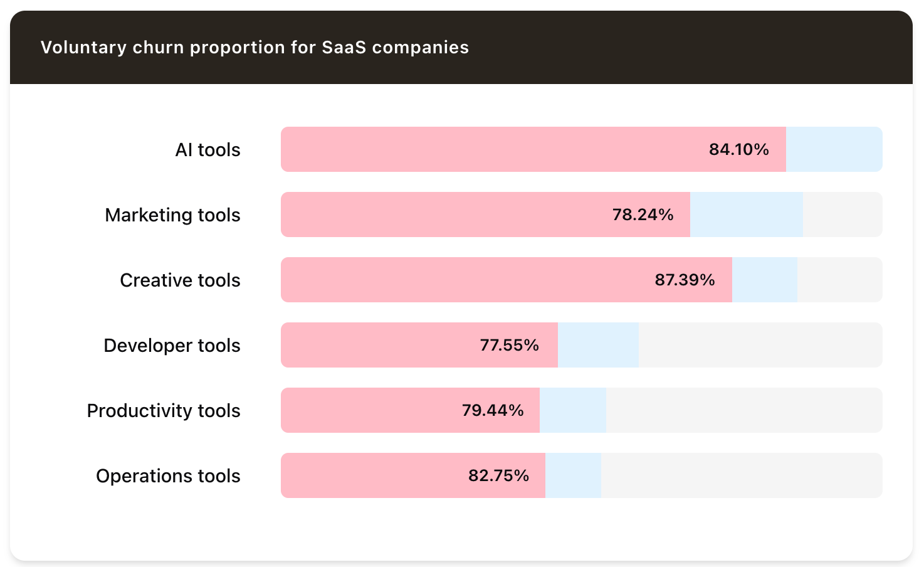The image size is (924, 567).
Task: Click the "Developer tools" row label
Action: tap(172, 346)
